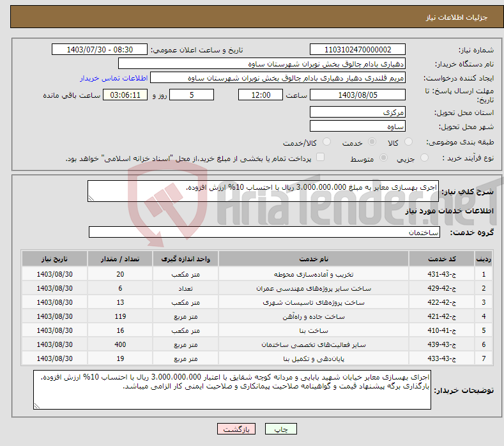This screenshot has height=446, width=504.
Task: Click quantity 19 in row 7
Action: [120, 358]
